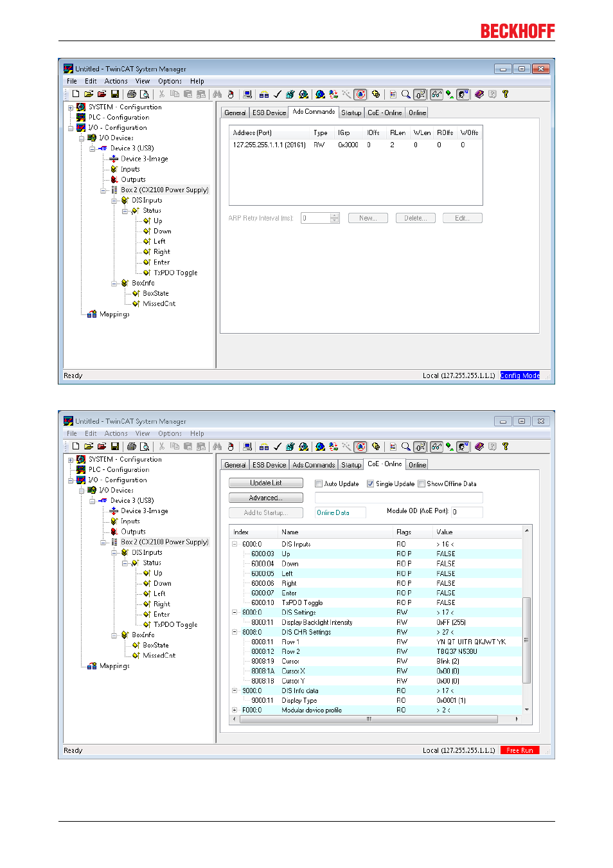Click the Open file icon in bottom window toolbar
The width and height of the screenshot is (613, 868).
(89, 446)
